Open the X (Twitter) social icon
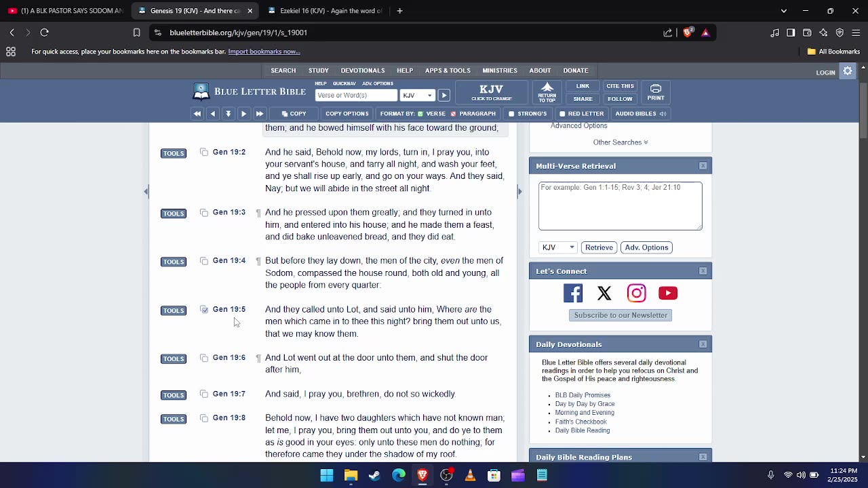Viewport: 868px width, 488px height. (604, 293)
